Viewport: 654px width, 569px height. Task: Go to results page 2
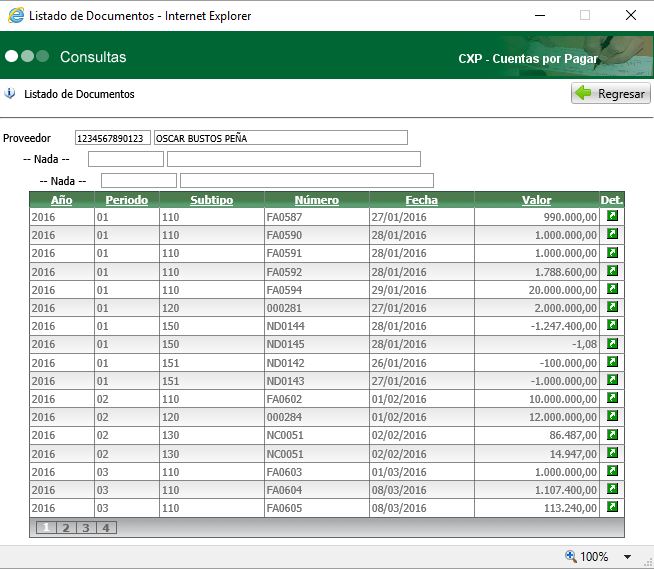pos(66,528)
